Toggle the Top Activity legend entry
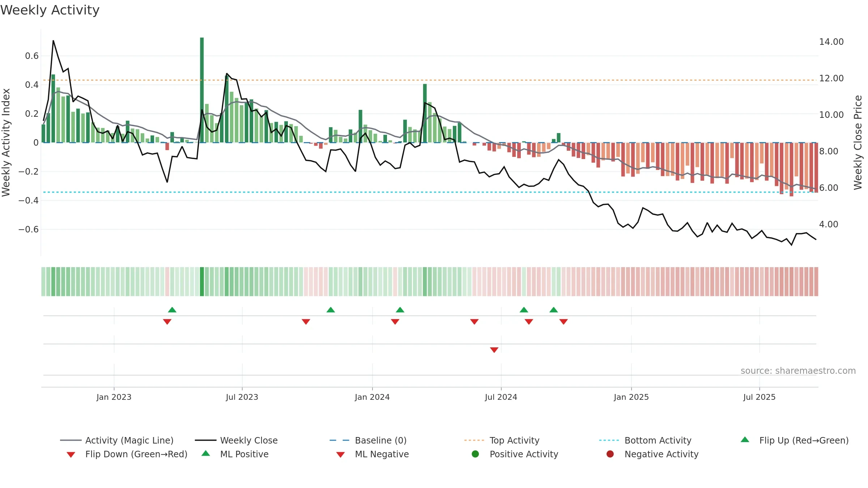The image size is (868, 488). point(502,440)
